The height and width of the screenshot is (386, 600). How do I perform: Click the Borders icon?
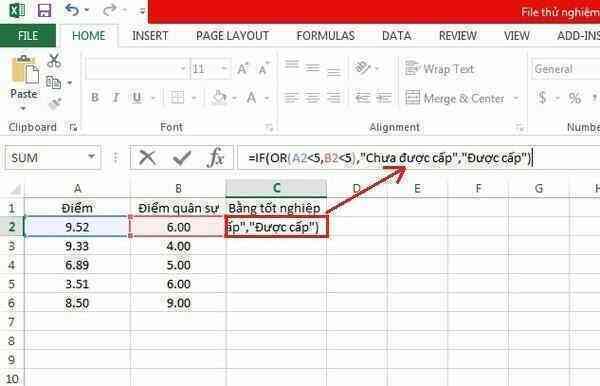176,98
